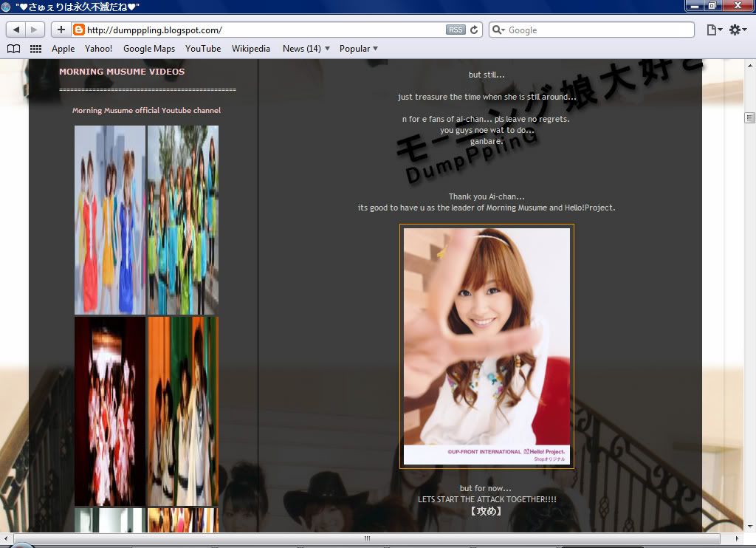Open video thumbnail with red-white stage costumes
This screenshot has height=548, width=756.
pyautogui.click(x=110, y=411)
